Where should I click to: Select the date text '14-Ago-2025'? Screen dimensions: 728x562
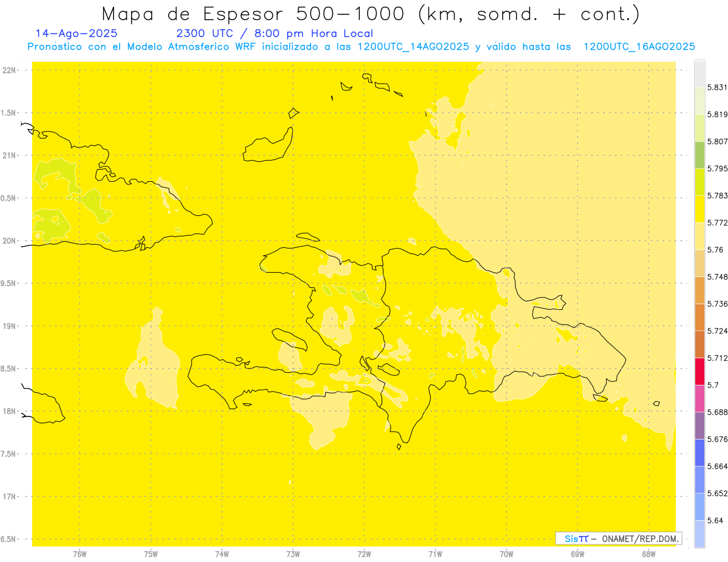point(76,33)
